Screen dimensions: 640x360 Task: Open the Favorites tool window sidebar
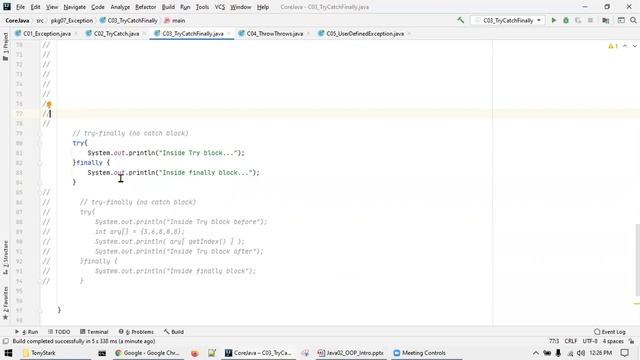(5, 303)
